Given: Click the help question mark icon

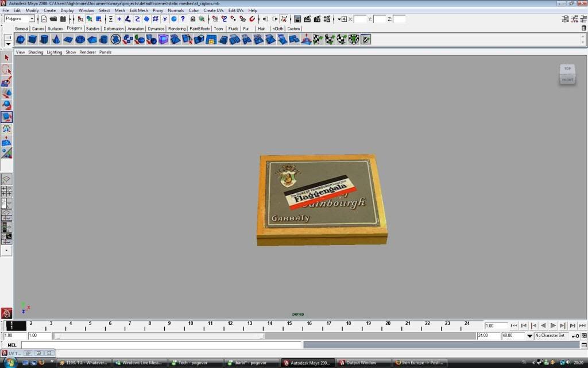Looking at the screenshot, I should (183, 19).
